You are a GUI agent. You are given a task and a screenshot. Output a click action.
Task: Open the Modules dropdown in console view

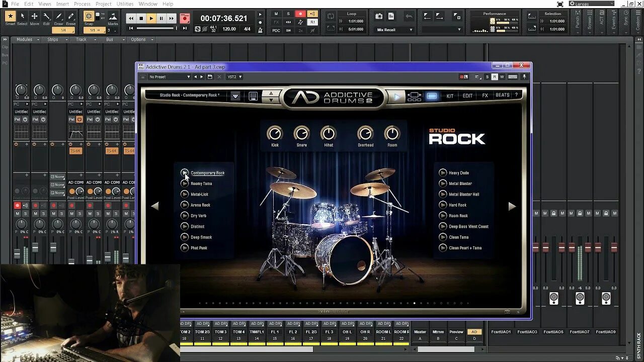[27, 39]
